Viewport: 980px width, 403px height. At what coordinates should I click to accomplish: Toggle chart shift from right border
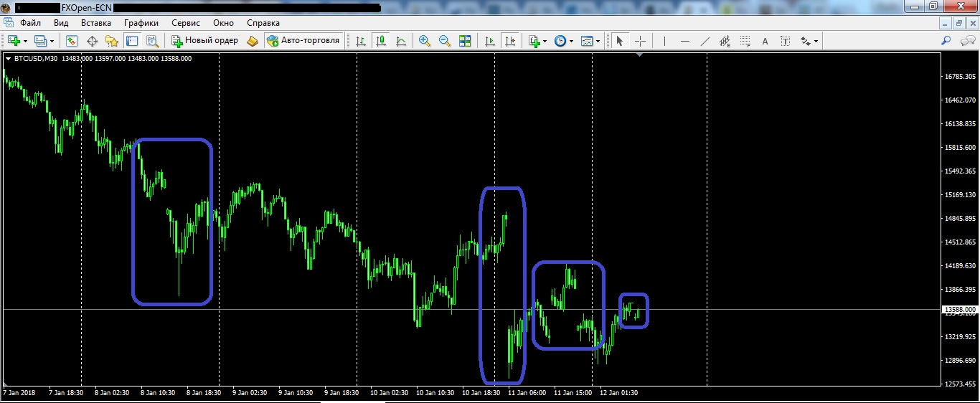click(510, 41)
